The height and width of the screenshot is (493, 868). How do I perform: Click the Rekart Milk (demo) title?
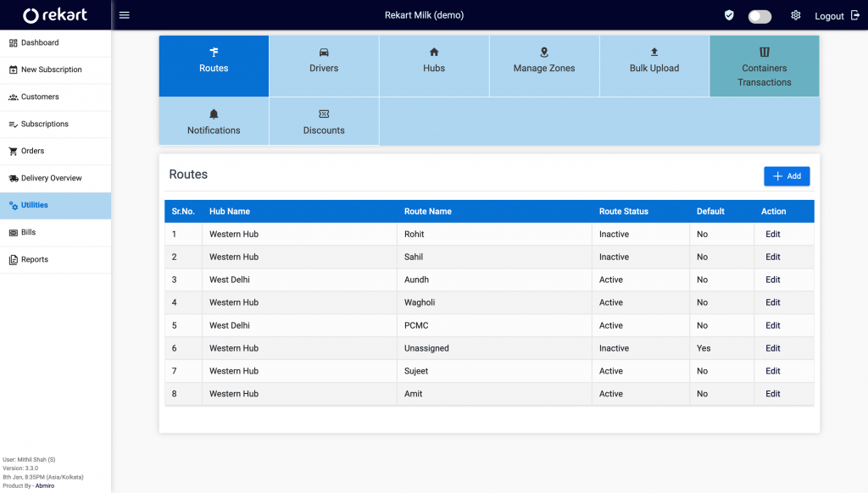[x=424, y=15]
